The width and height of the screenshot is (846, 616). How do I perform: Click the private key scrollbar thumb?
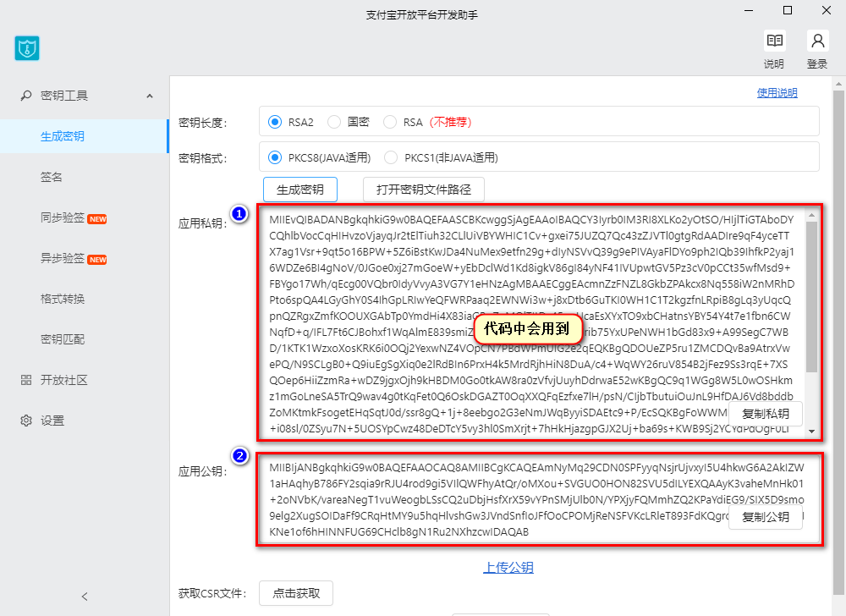(x=811, y=297)
